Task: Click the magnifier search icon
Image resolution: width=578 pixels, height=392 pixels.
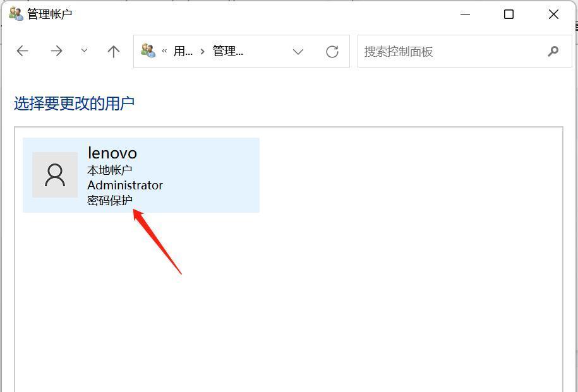Action: tap(553, 51)
